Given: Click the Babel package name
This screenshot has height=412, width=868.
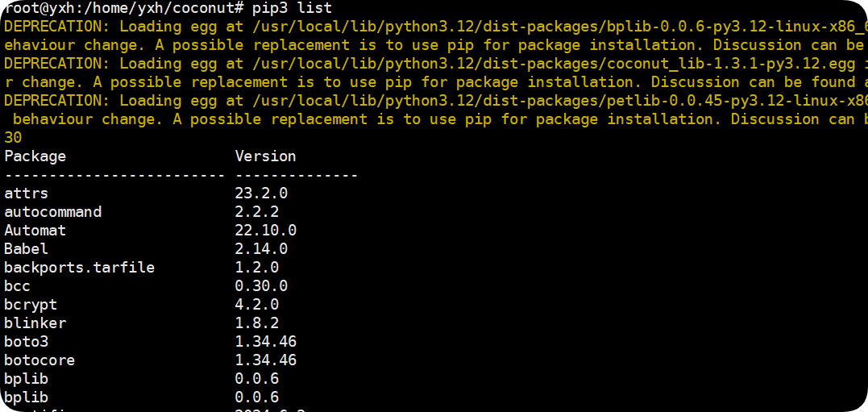Looking at the screenshot, I should 27,249.
